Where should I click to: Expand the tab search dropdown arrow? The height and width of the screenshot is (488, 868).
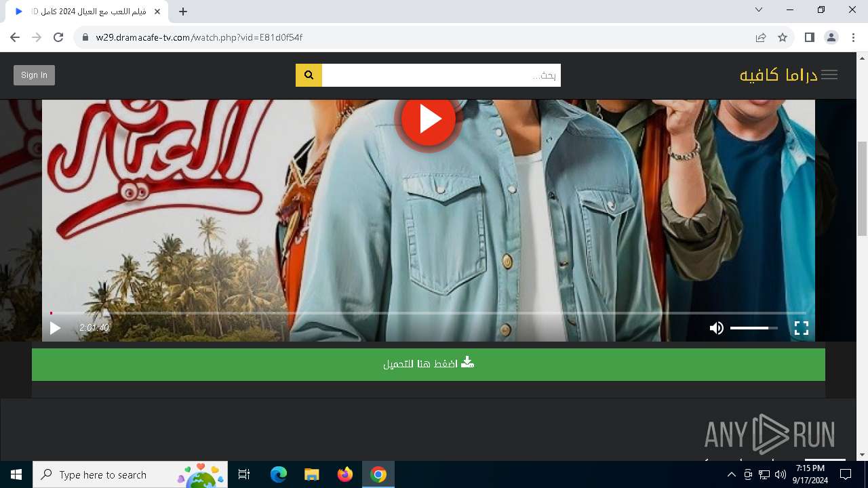tap(759, 9)
